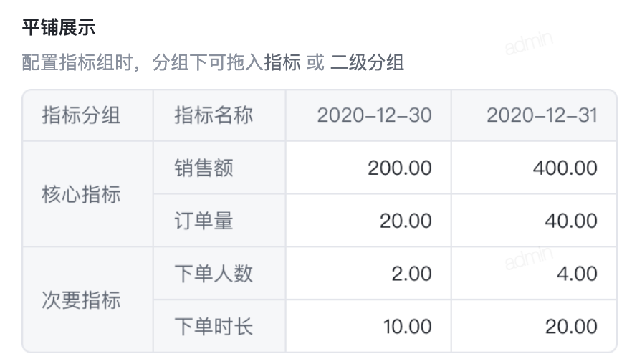632x364 pixels.
Task: Click the 40.00 order count cell
Action: 534,221
